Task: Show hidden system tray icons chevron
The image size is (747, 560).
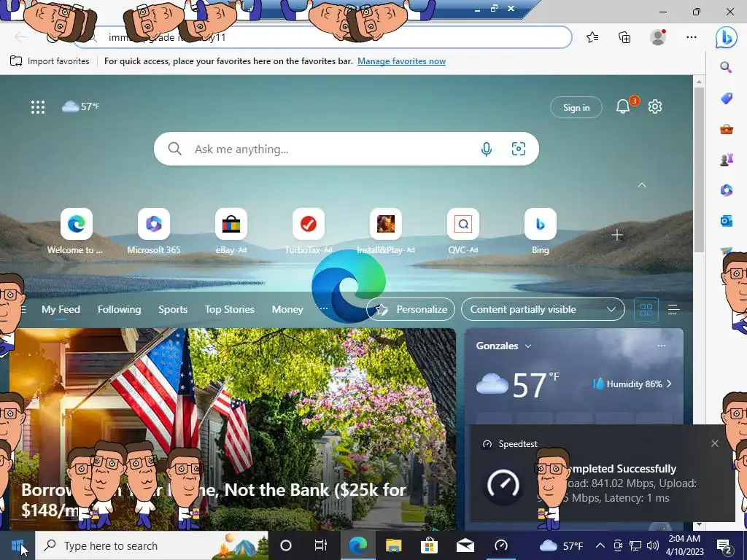Action: [x=600, y=545]
